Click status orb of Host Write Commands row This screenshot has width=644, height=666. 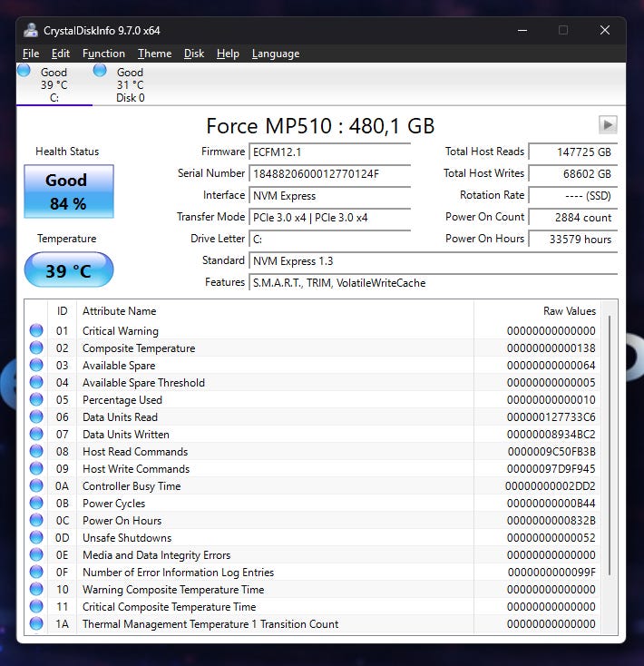tap(36, 468)
